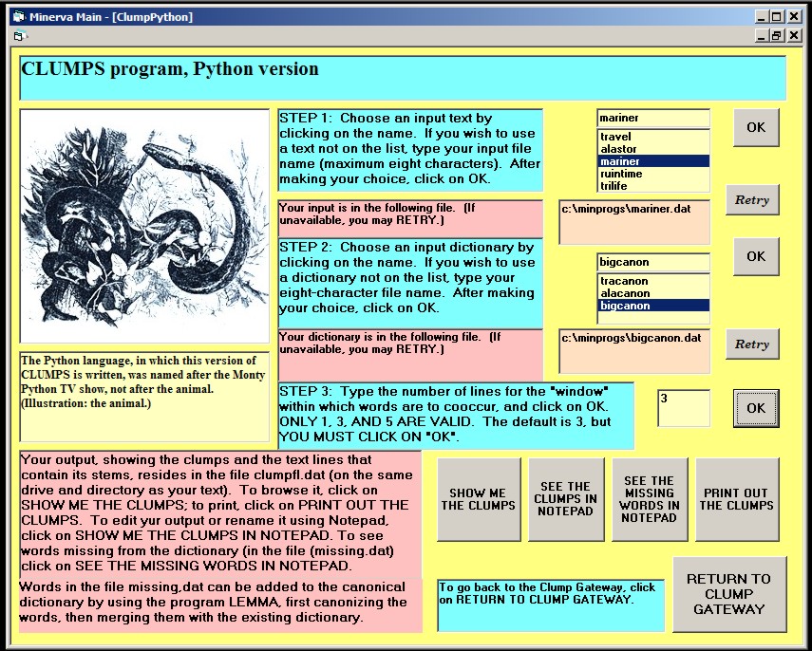Click OK to confirm Step 2 dictionary
812x651 pixels.
[755, 256]
